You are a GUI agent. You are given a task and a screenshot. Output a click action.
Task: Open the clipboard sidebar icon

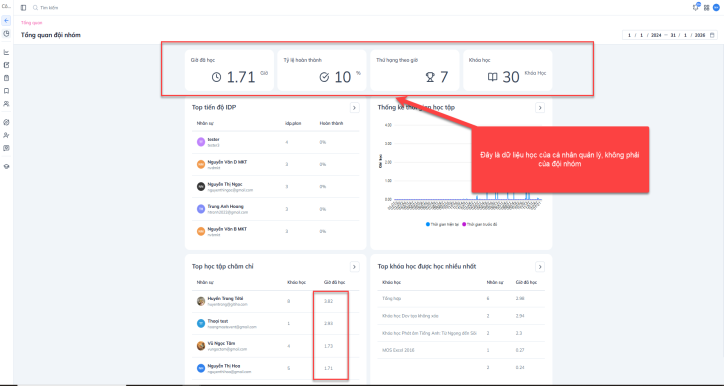point(6,78)
